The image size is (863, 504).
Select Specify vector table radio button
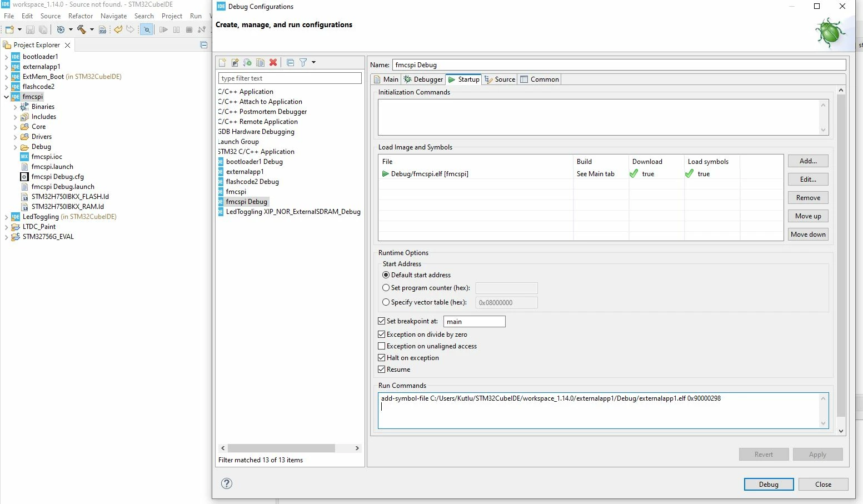[386, 302]
